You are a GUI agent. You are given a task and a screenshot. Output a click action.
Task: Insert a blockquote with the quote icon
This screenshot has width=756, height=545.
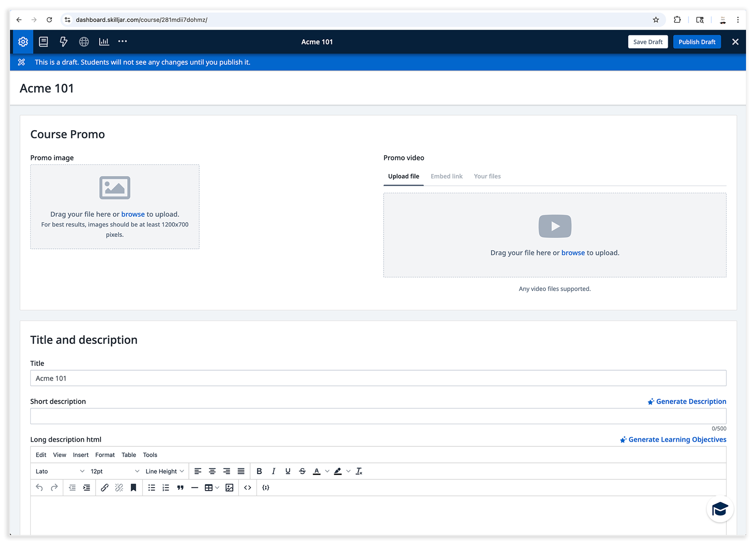180,488
